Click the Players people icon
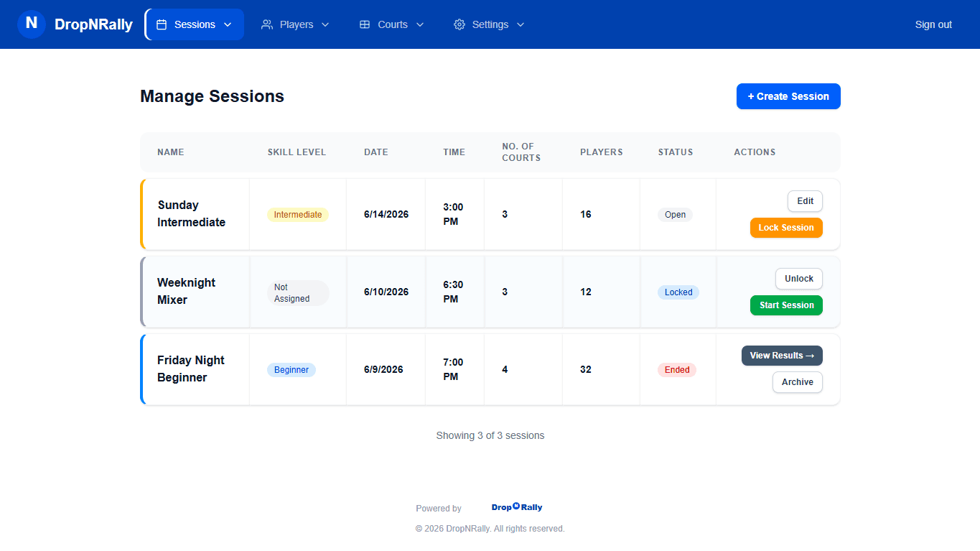Viewport: 980px width, 551px height. [x=267, y=24]
